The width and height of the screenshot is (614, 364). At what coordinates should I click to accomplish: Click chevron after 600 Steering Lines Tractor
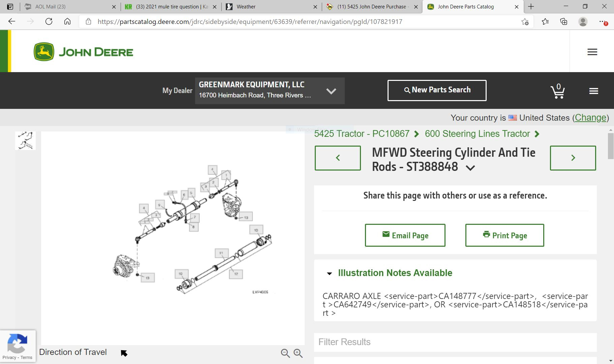[x=537, y=134]
